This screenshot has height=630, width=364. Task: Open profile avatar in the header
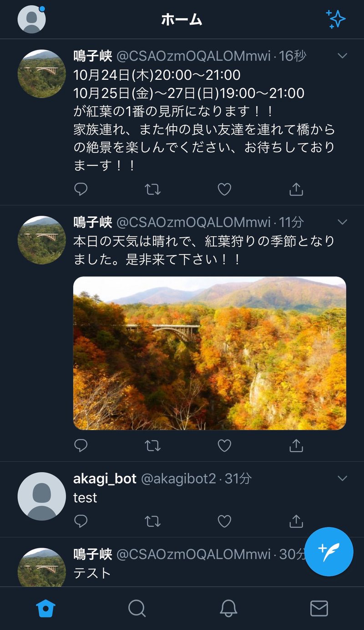pos(31,19)
